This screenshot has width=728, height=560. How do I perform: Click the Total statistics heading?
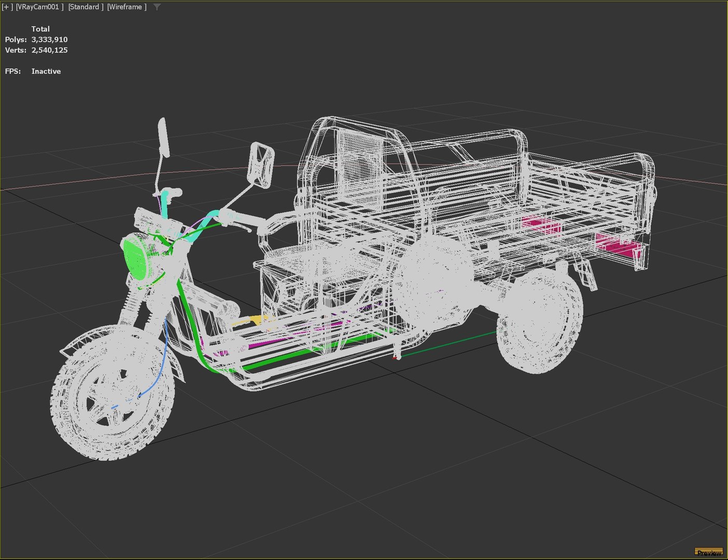pyautogui.click(x=40, y=29)
